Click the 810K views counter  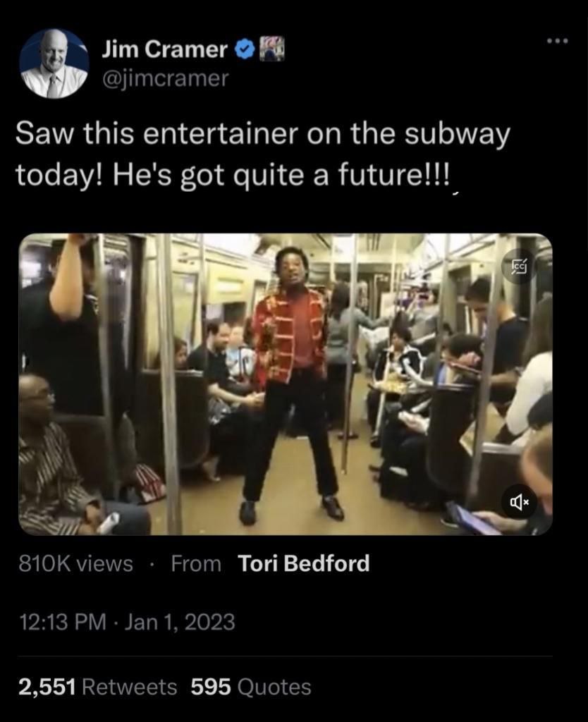point(76,563)
